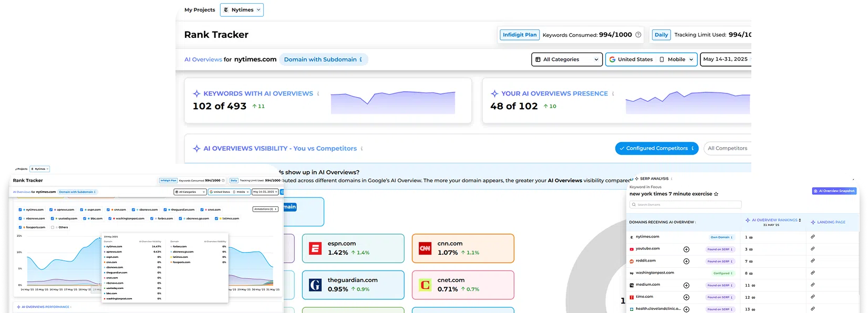
Task: Open the May 14-31, 2025 date range dropdown
Action: point(726,59)
